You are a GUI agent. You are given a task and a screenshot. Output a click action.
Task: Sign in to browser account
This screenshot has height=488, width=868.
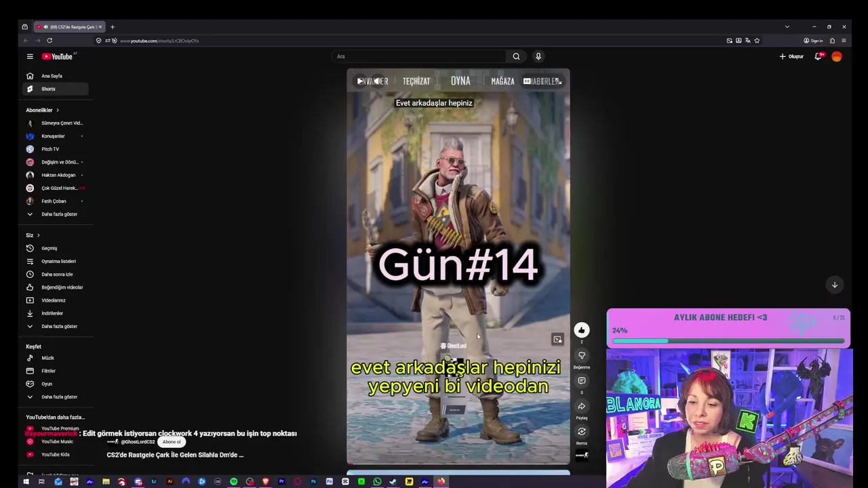813,41
